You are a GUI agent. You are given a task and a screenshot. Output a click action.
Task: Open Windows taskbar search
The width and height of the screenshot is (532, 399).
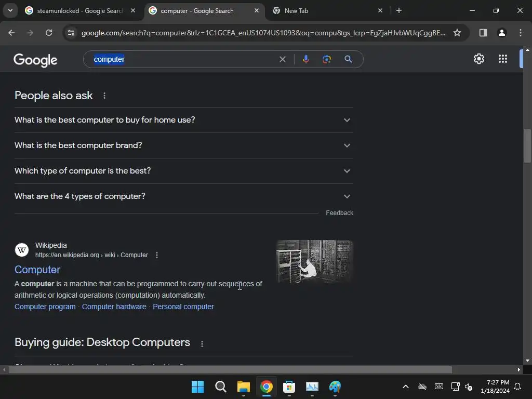(x=220, y=387)
